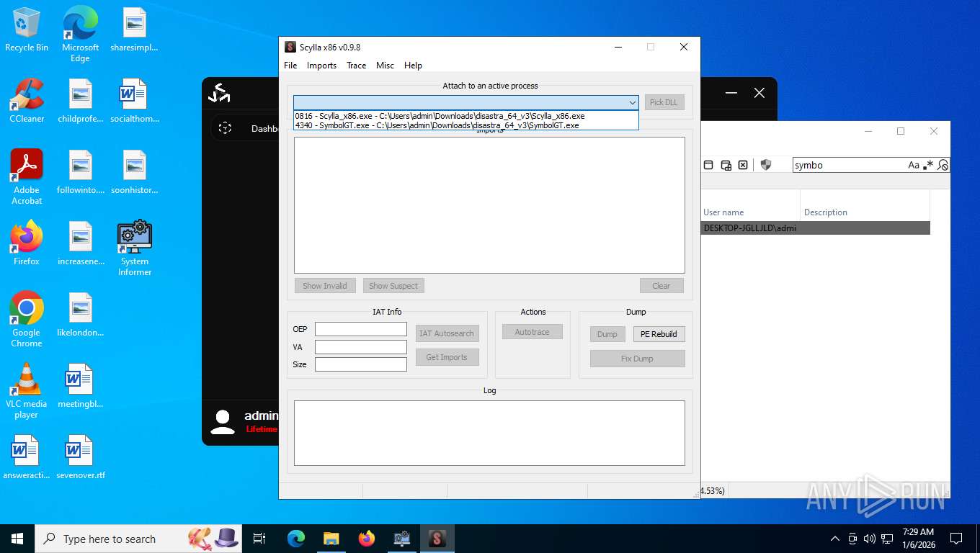Click the volume speaker tray icon
980x553 pixels.
pos(869,539)
